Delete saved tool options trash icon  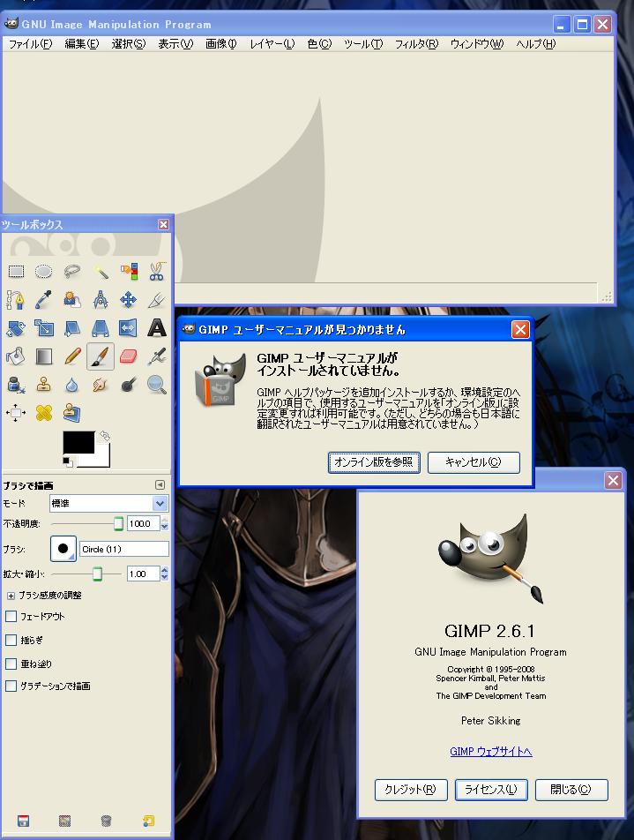coord(106,821)
